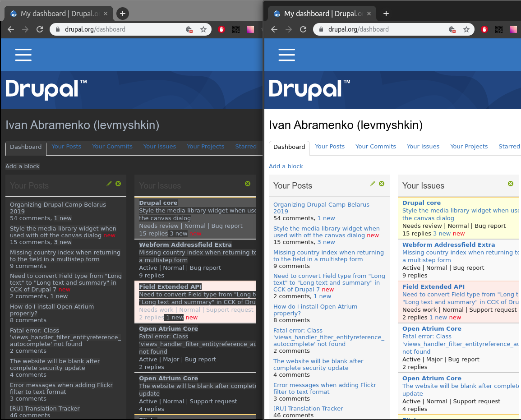The image size is (521, 420).
Task: Click 'Add a block' link in right window
Action: [x=286, y=166]
